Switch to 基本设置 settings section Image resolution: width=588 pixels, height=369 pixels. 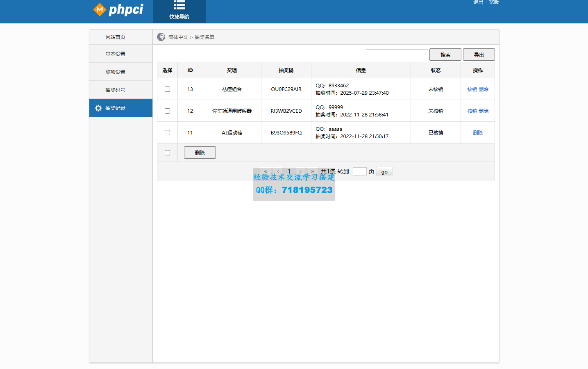coord(120,53)
